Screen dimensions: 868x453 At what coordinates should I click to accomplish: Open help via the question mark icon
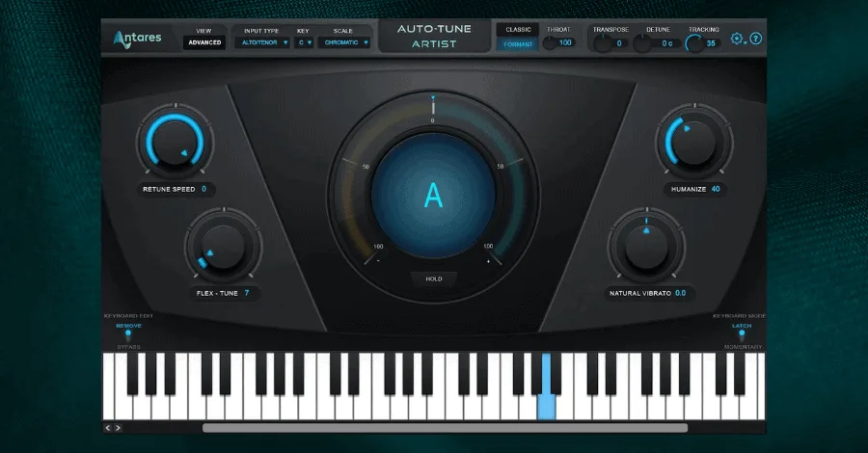pyautogui.click(x=755, y=39)
